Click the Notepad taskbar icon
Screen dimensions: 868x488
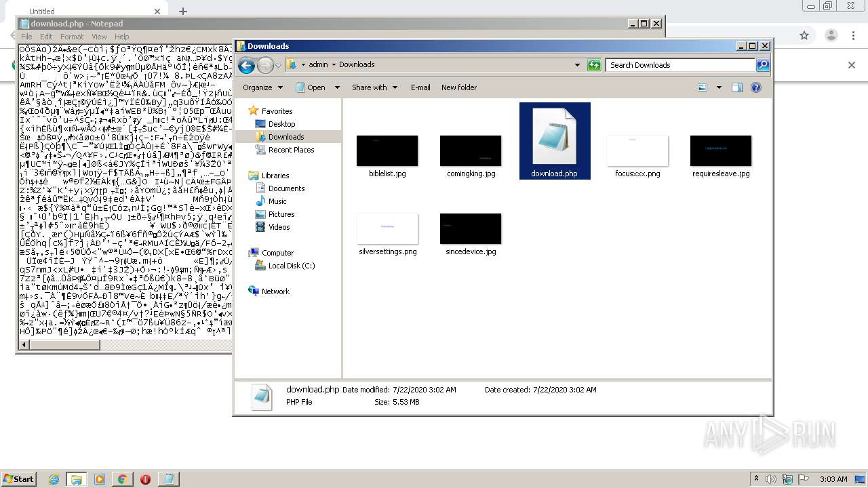168,479
